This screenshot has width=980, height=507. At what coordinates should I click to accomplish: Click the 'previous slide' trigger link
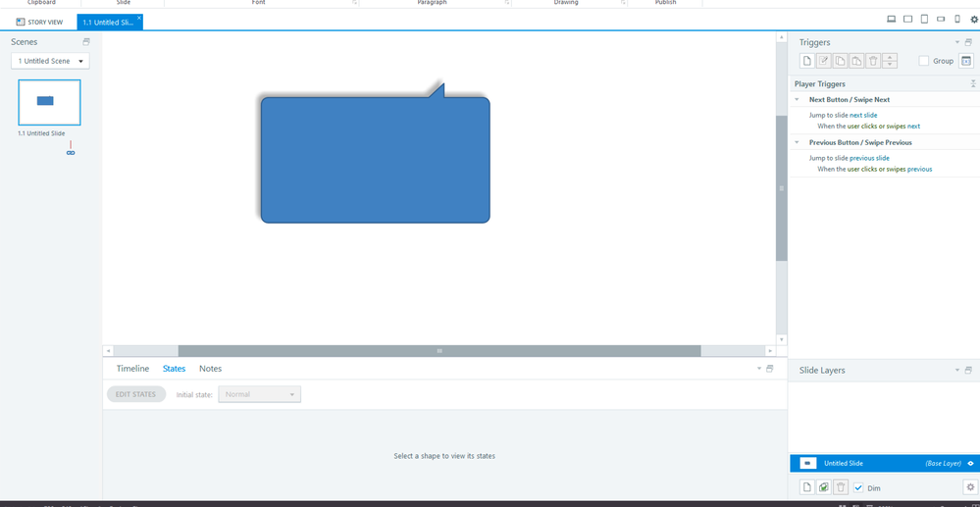[869, 158]
